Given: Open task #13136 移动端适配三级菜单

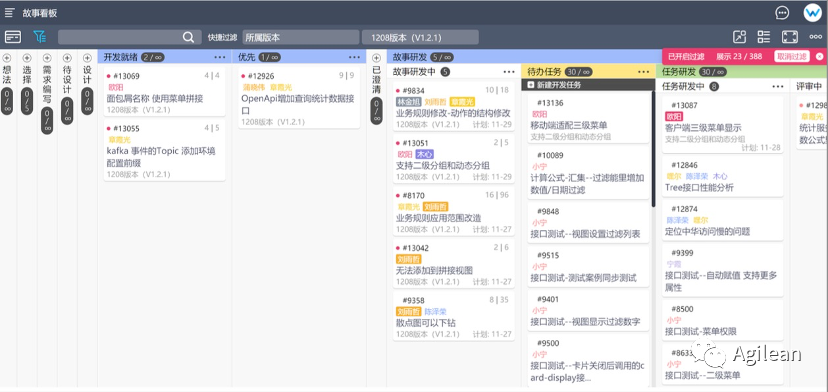Looking at the screenshot, I should (588, 119).
